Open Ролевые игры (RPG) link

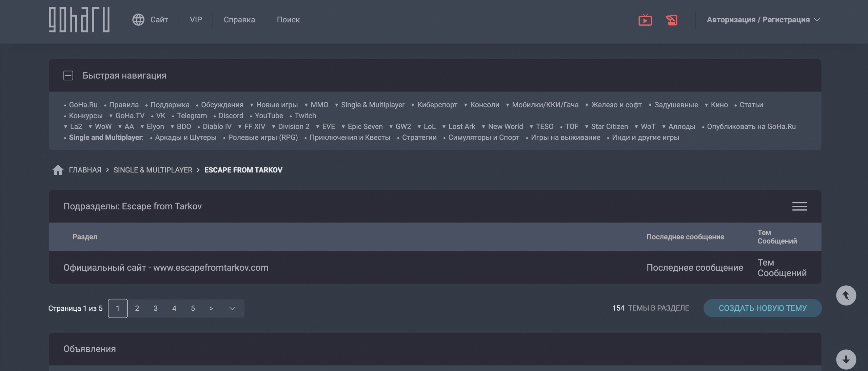coord(263,137)
